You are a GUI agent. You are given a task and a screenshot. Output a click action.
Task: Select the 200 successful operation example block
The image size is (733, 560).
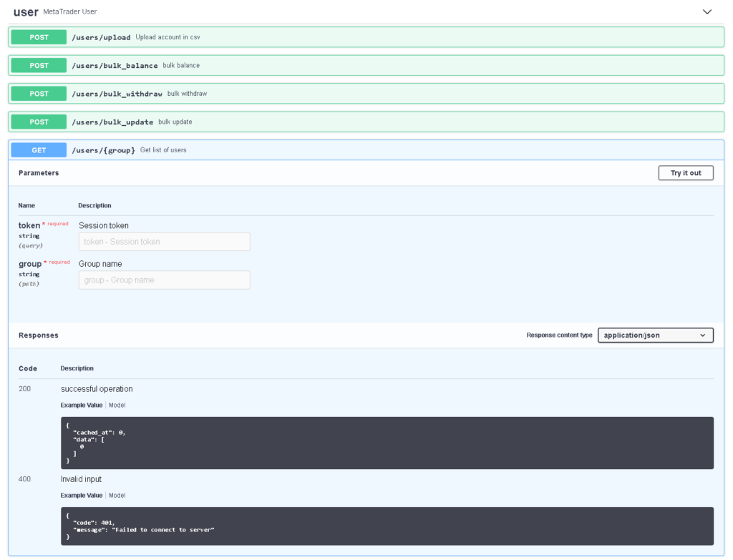387,443
